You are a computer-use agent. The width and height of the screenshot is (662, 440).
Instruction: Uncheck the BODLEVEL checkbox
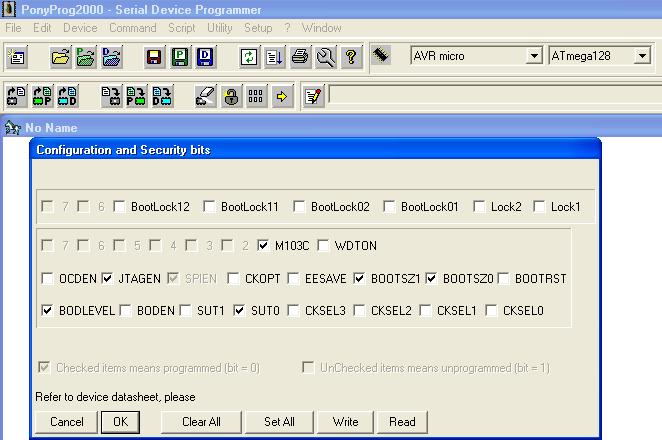(x=47, y=311)
